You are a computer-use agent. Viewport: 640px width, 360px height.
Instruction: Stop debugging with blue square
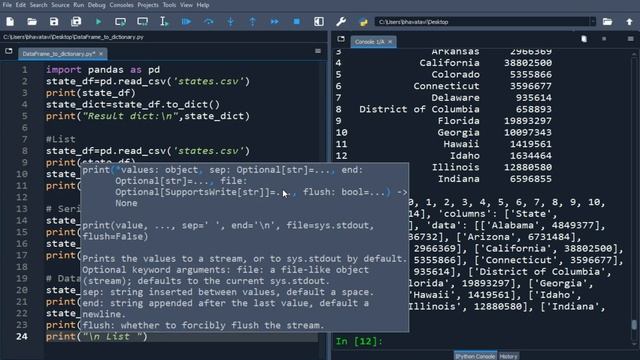coord(297,22)
